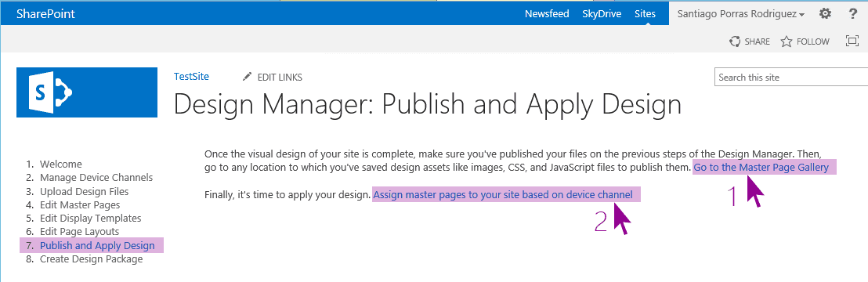
Task: Open the TestSite link
Action: pos(191,77)
